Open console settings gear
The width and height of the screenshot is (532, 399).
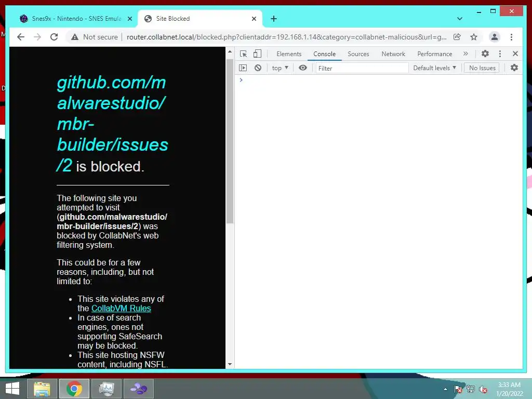click(514, 68)
